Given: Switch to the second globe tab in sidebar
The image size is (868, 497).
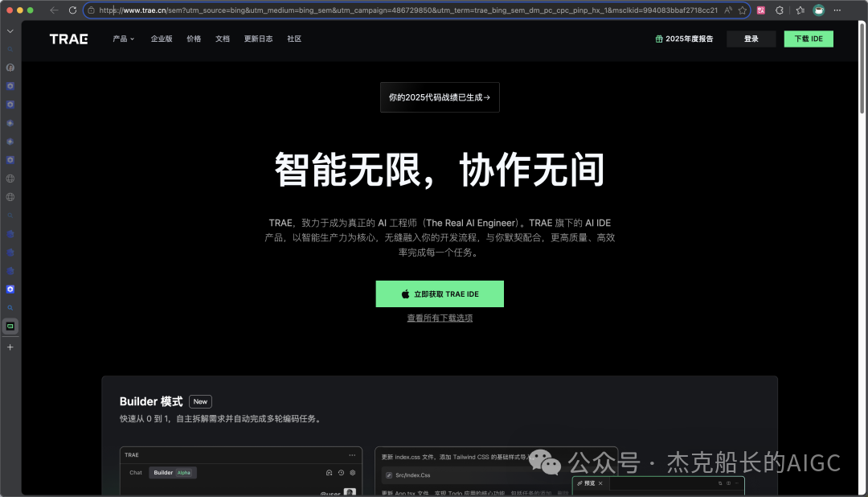Looking at the screenshot, I should pyautogui.click(x=10, y=197).
